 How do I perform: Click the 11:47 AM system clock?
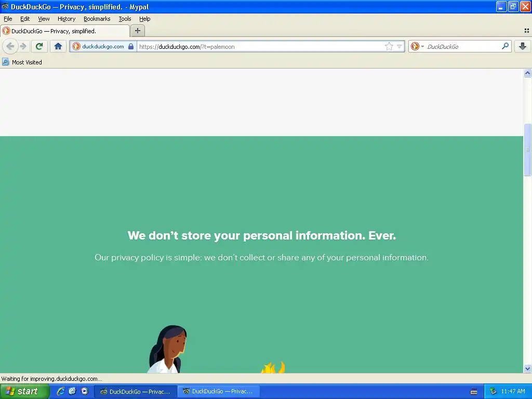pos(513,391)
